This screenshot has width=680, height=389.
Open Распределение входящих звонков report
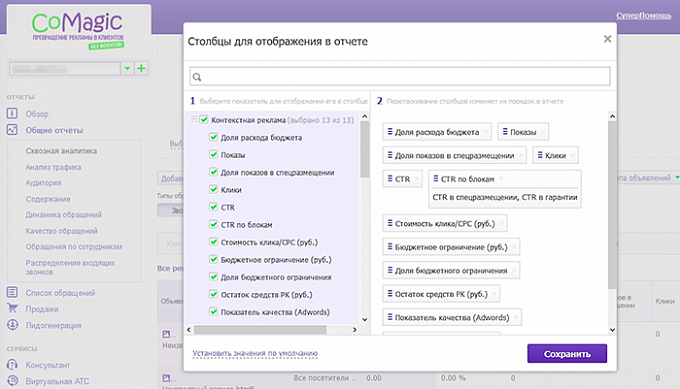pyautogui.click(x=70, y=267)
